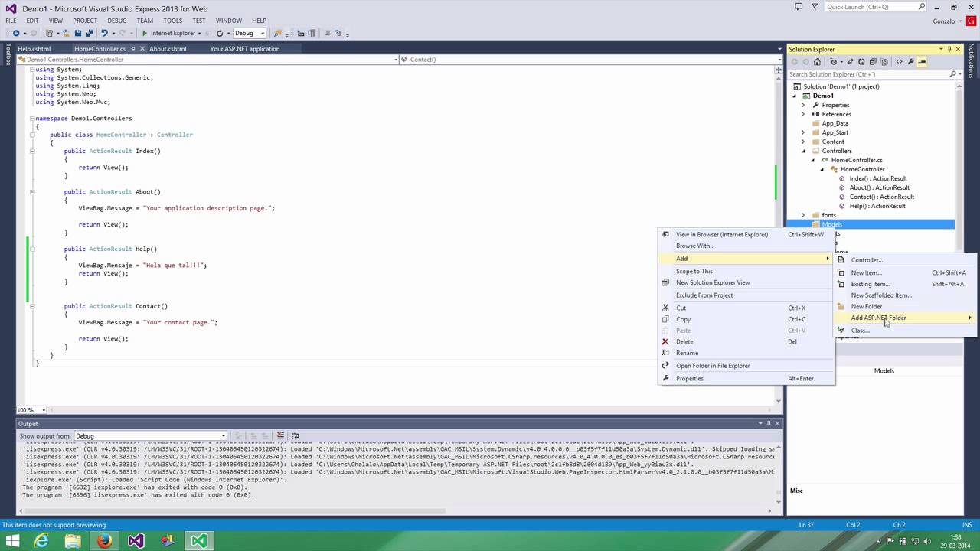
Task: Expand the fonts folder
Action: pos(803,215)
